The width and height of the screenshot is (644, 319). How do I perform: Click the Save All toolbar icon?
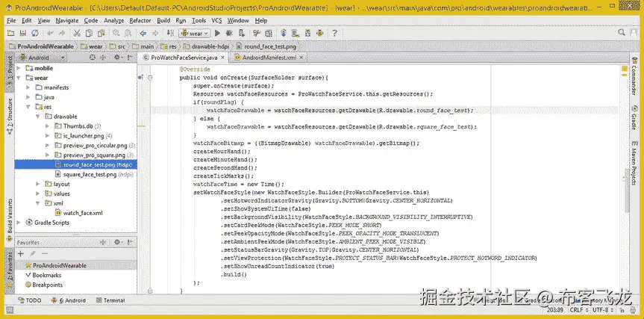(23, 34)
